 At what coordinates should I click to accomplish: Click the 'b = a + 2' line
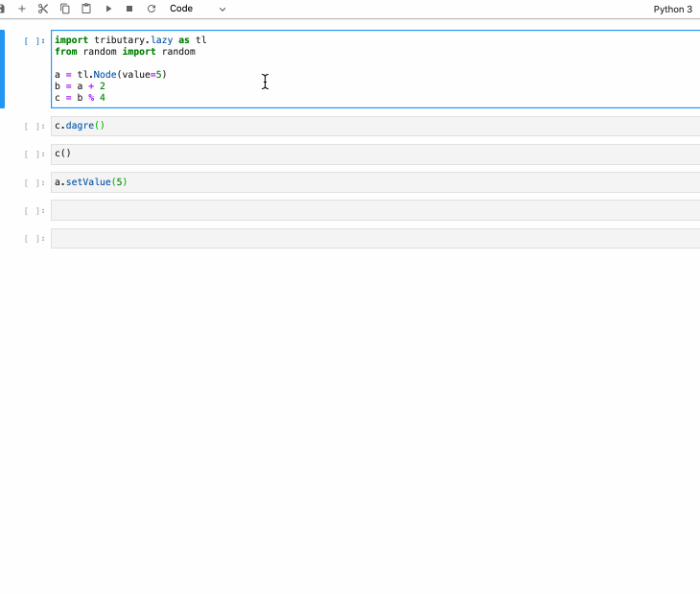[80, 86]
